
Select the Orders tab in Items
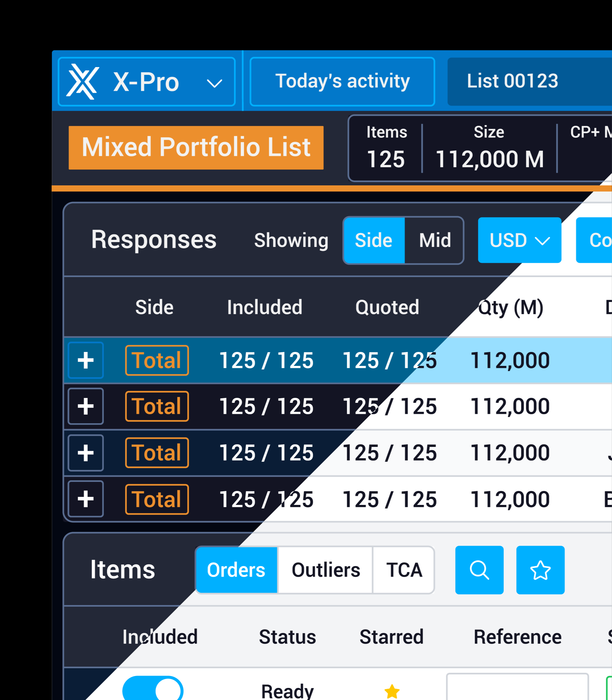point(236,570)
